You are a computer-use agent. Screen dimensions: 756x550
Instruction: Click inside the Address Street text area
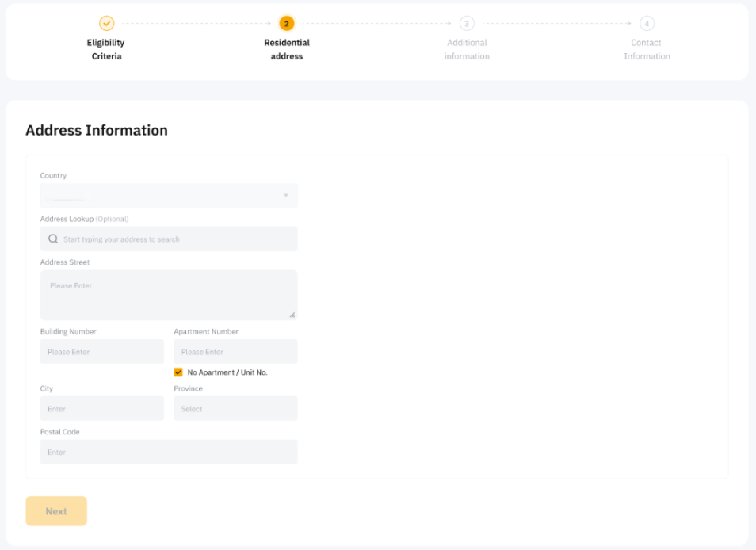(x=169, y=295)
